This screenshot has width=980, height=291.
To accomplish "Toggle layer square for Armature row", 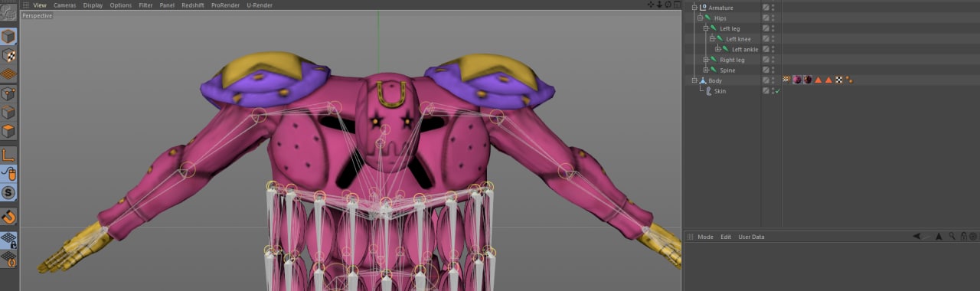I will pyautogui.click(x=766, y=8).
